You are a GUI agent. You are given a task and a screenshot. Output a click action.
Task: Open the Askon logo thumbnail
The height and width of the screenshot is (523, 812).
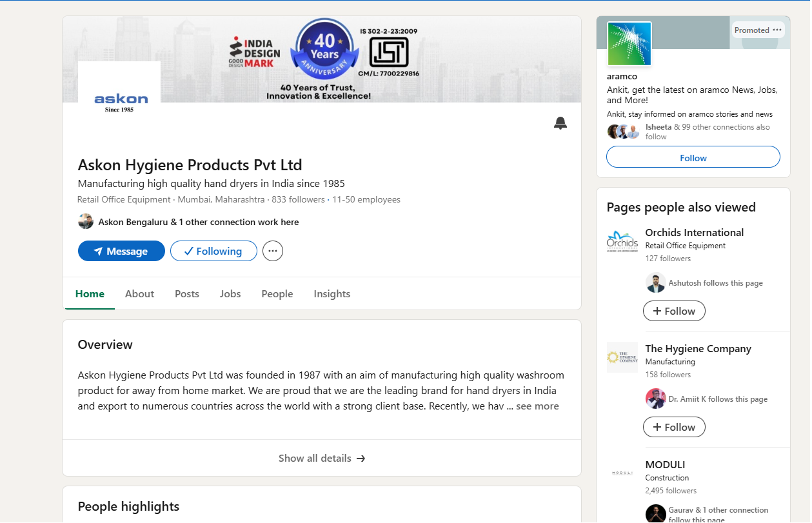click(119, 102)
